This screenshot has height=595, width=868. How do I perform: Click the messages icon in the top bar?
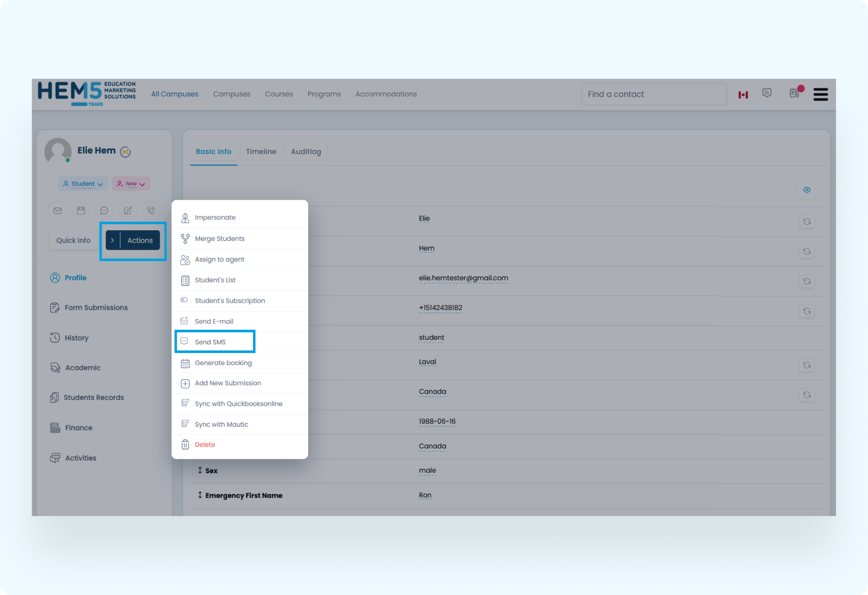pos(767,93)
